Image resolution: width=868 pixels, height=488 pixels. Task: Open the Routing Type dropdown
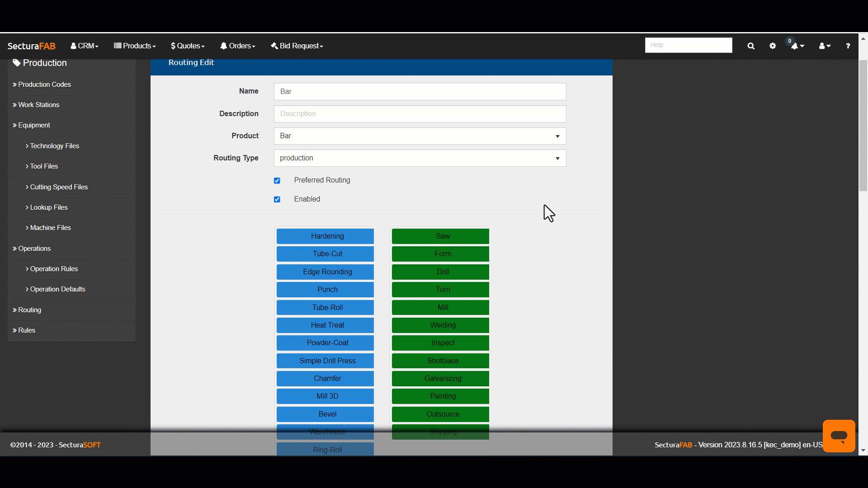[x=420, y=158]
